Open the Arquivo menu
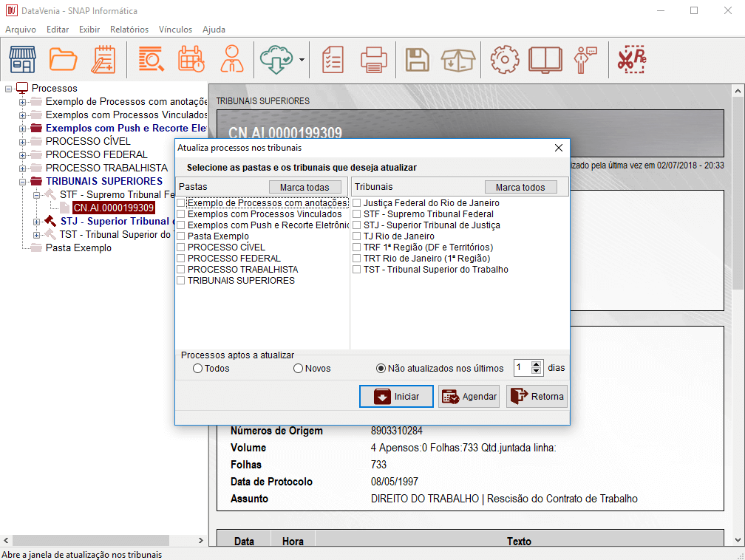Image resolution: width=745 pixels, height=560 pixels. pyautogui.click(x=21, y=30)
